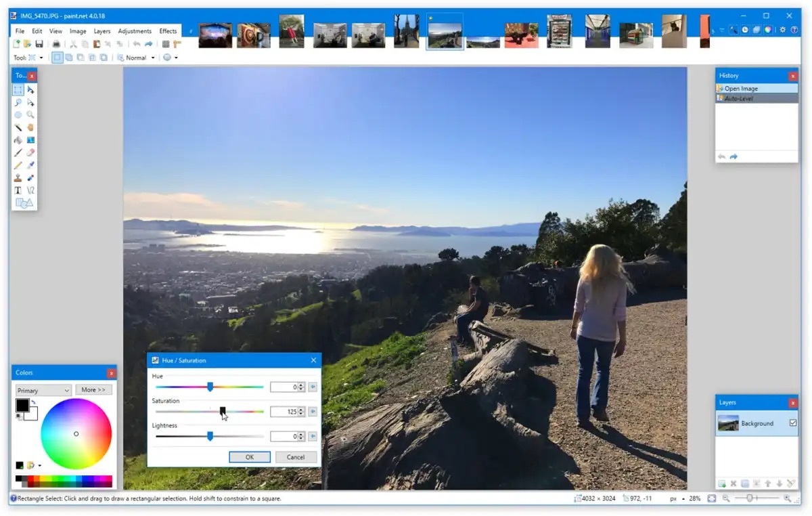812x516 pixels.
Task: Select the Lasso Select tool
Action: (18, 102)
